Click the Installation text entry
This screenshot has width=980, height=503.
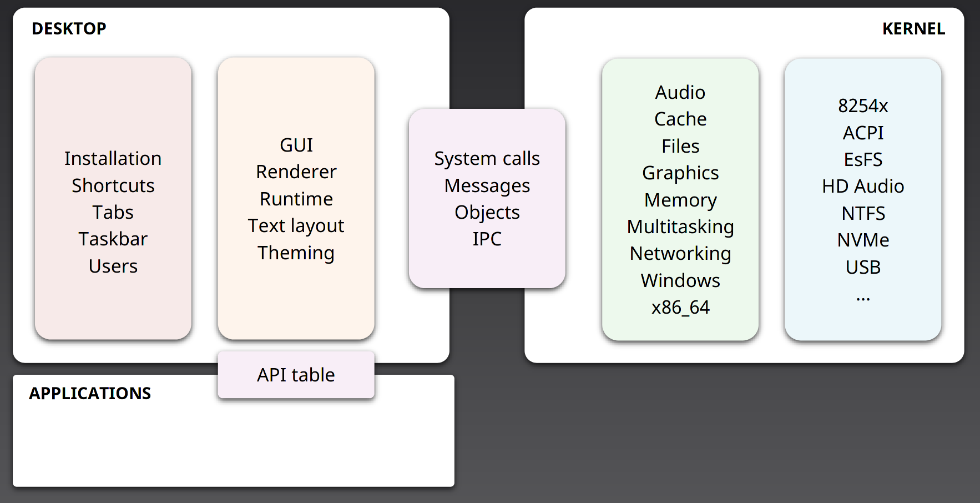point(113,159)
